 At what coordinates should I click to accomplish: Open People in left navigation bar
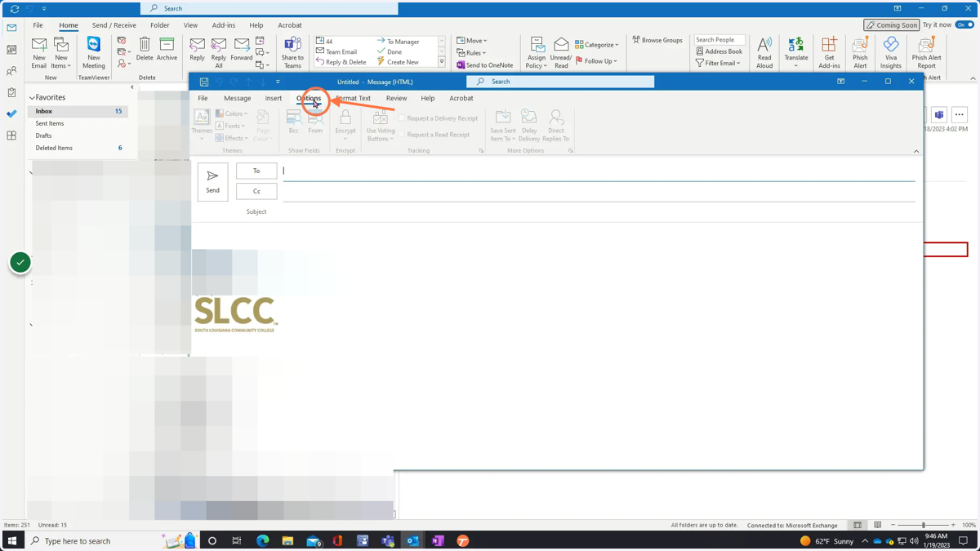11,71
